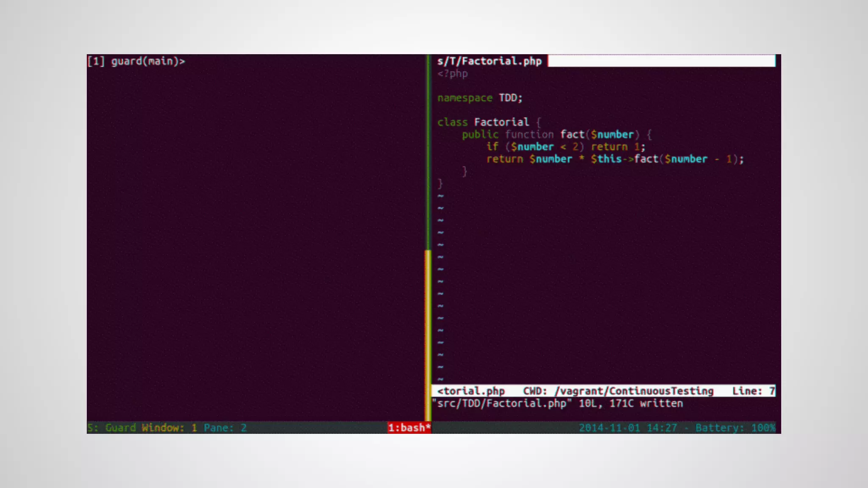Click the empty white tabline area

click(x=661, y=61)
